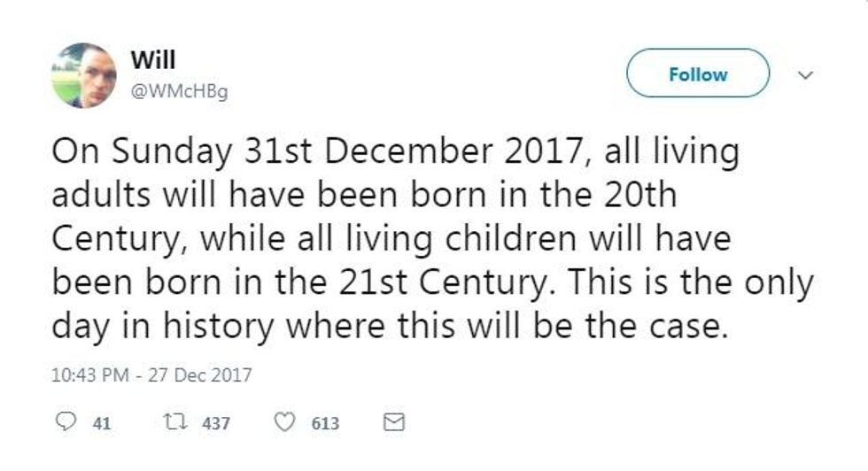Click the phrase "This is the only"

pyautogui.click(x=692, y=283)
